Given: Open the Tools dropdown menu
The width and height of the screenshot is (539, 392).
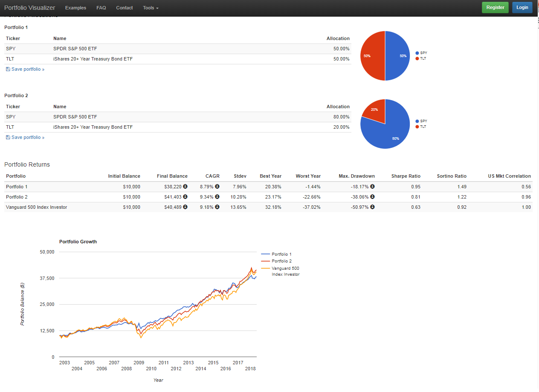Looking at the screenshot, I should tap(151, 8).
